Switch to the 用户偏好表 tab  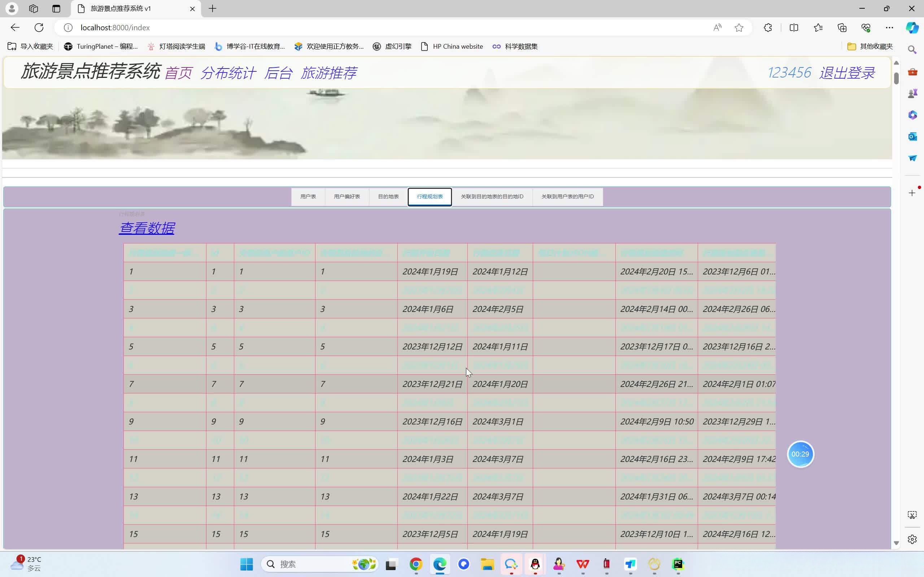[347, 197]
